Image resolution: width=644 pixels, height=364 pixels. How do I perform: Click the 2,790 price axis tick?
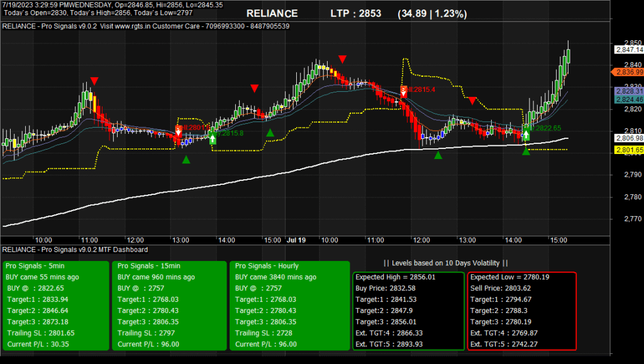tap(633, 175)
